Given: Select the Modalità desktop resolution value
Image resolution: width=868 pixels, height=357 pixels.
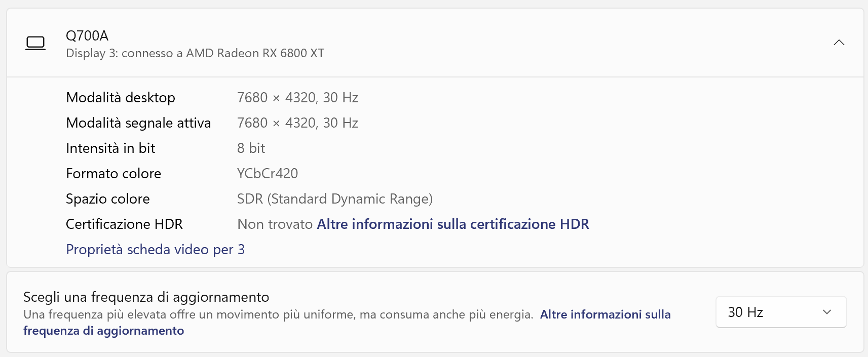Looking at the screenshot, I should click(x=297, y=97).
